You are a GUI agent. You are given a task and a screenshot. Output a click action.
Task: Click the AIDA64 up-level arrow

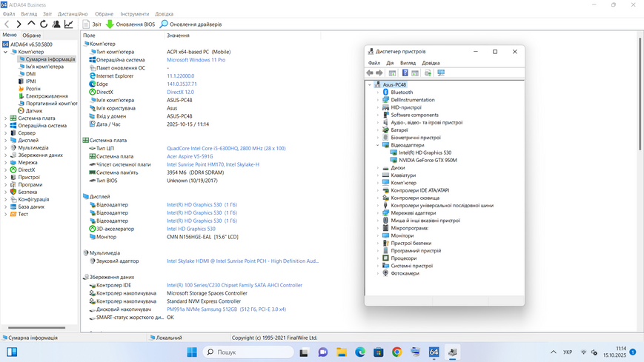[31, 24]
